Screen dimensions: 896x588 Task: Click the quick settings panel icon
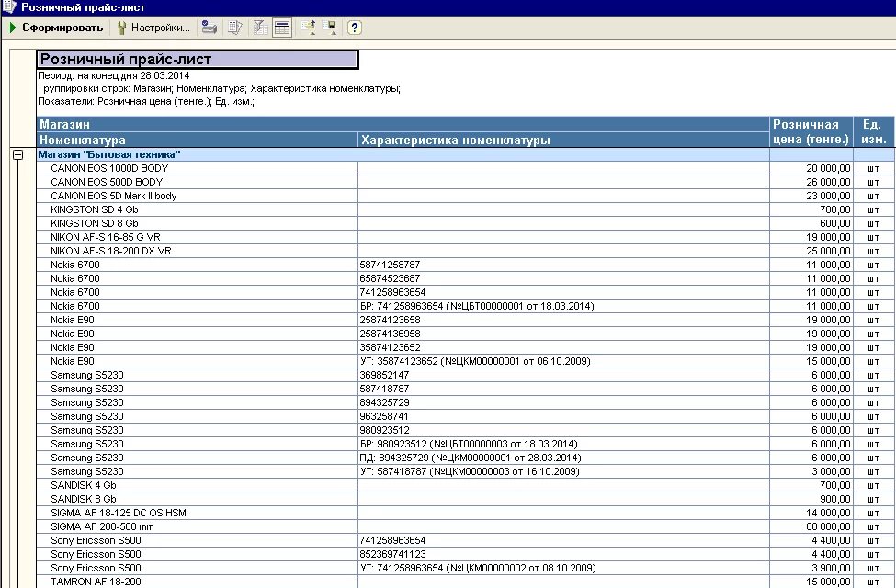tap(210, 28)
